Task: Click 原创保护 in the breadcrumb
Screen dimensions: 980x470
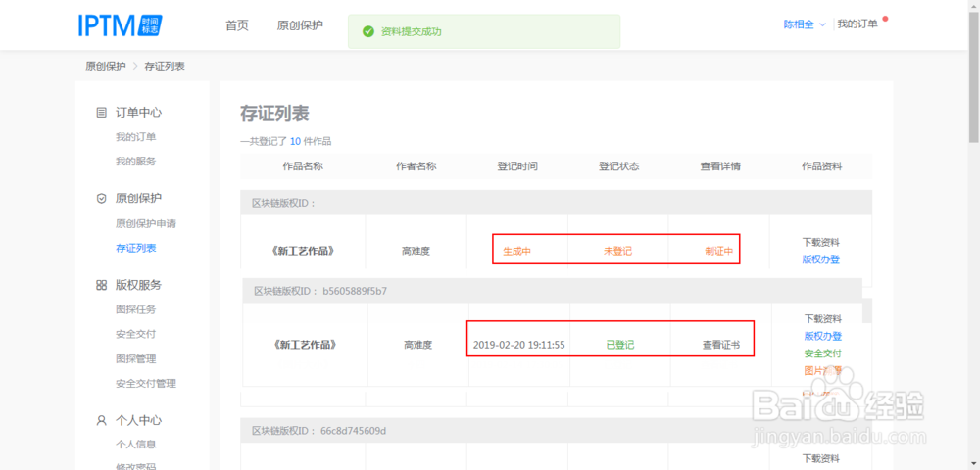Action: click(x=105, y=67)
